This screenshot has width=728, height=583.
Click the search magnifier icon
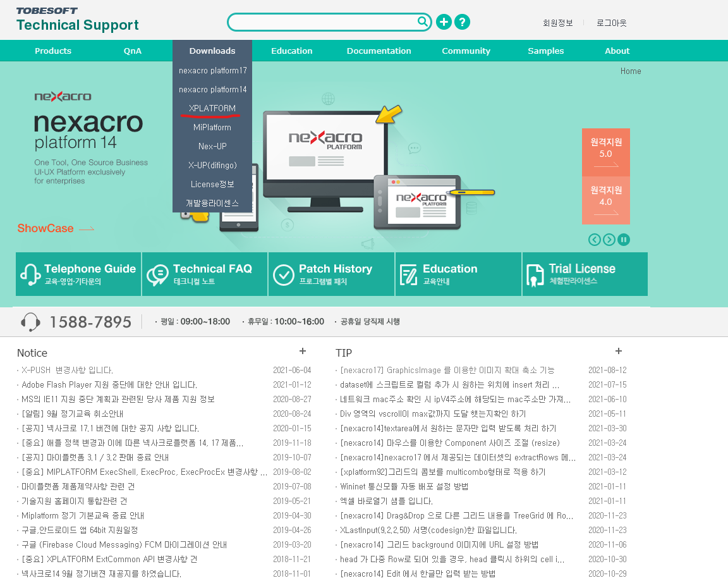coord(423,21)
